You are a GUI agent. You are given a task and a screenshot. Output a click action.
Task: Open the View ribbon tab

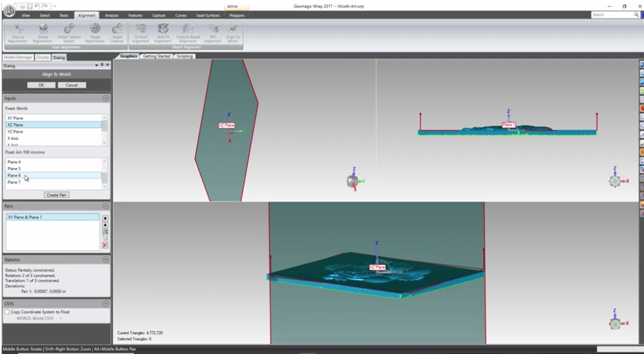26,15
